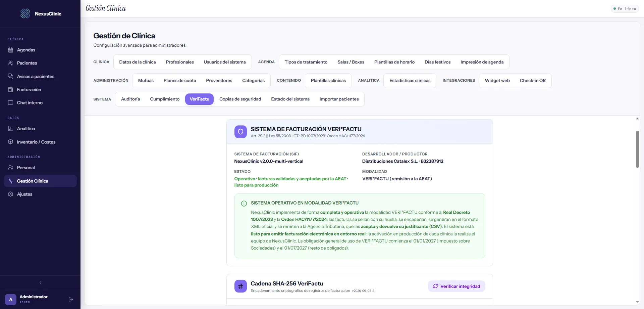Switch to the Auditoría tab
This screenshot has width=644, height=309.
130,99
